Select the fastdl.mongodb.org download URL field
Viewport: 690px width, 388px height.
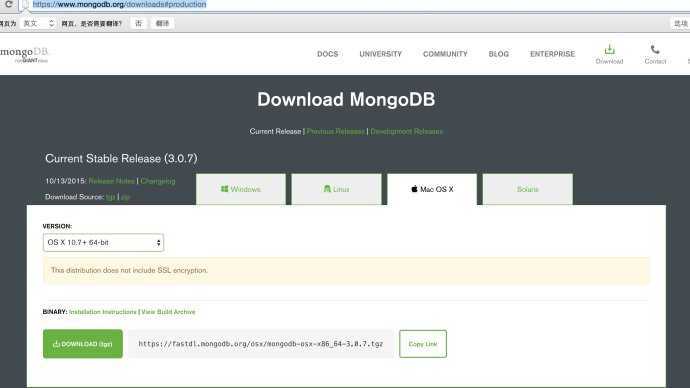[x=261, y=344]
